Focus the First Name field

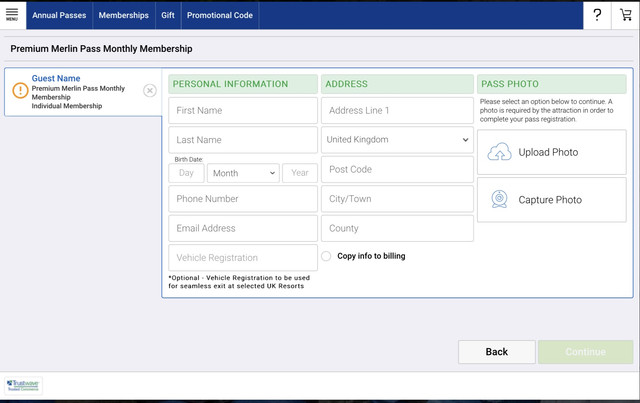tap(243, 110)
